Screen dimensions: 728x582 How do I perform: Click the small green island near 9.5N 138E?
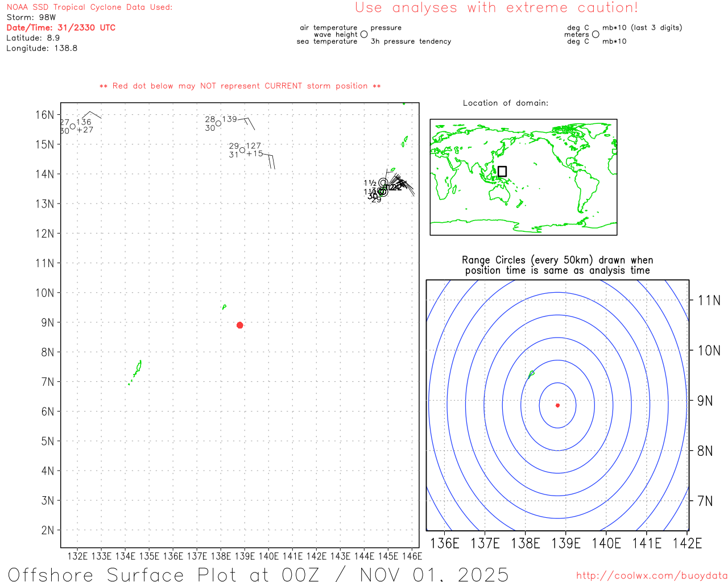[224, 307]
